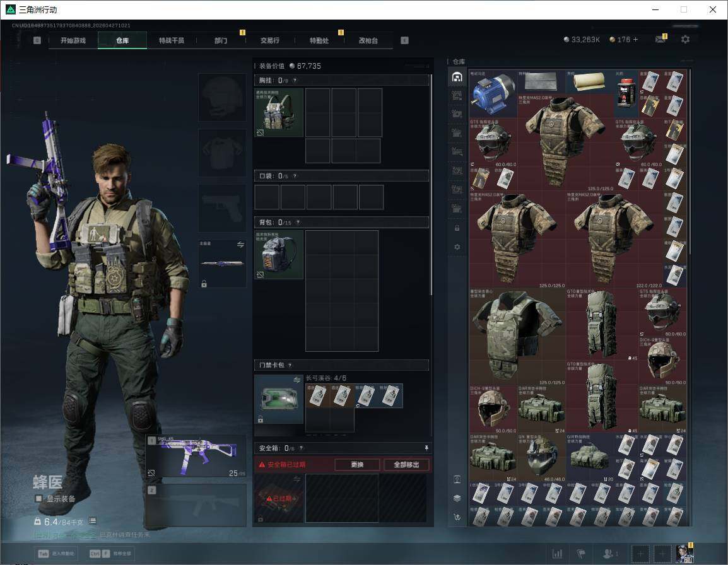
Task: Select the top MAS2.0 armor with 125.0/125.0
Action: [566, 143]
